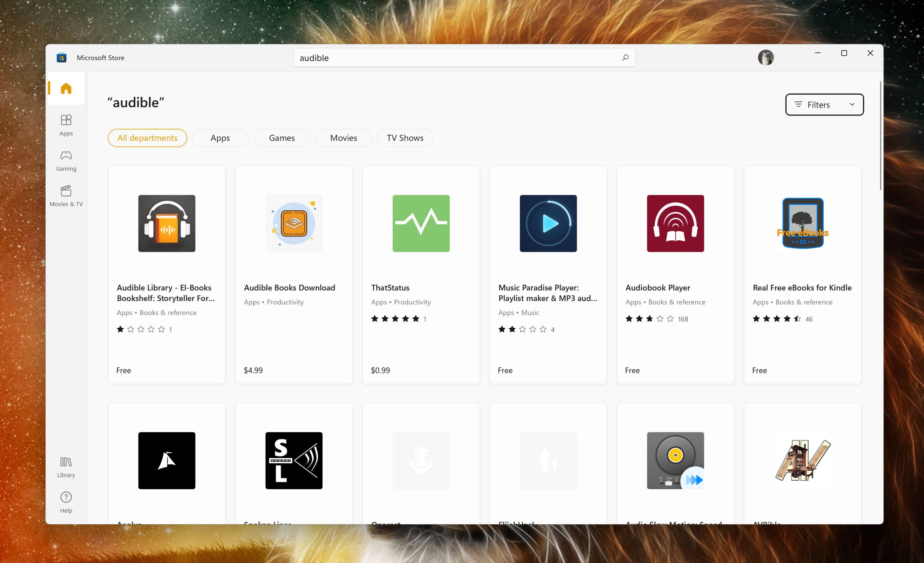The width and height of the screenshot is (924, 563).
Task: Open Real Free eBooks for Kindle icon
Action: click(x=802, y=223)
